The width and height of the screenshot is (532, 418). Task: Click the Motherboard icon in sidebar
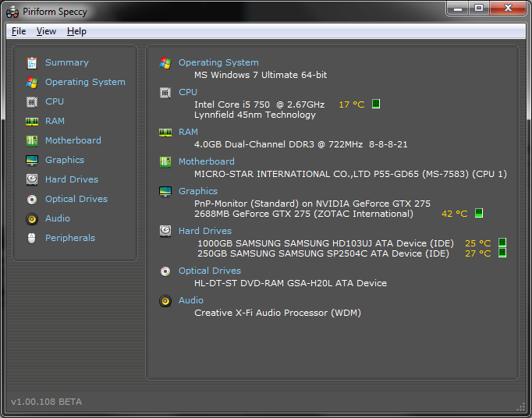click(32, 141)
